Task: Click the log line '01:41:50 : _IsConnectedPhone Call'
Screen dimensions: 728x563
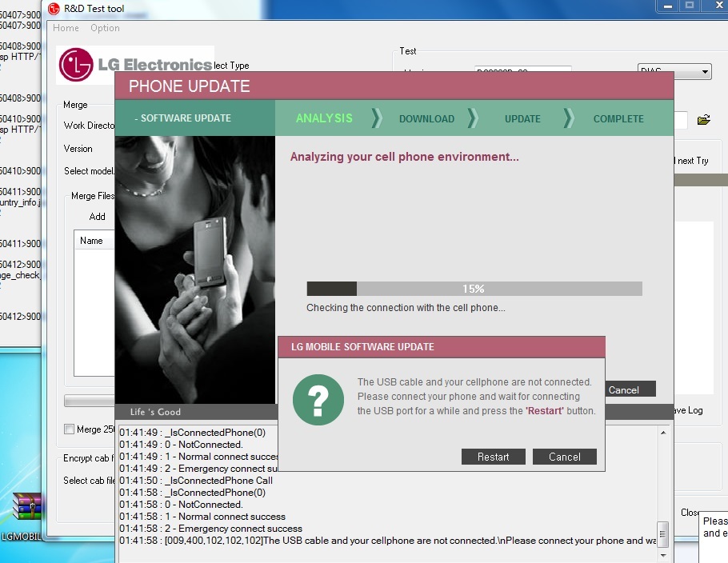Action: [x=196, y=481]
